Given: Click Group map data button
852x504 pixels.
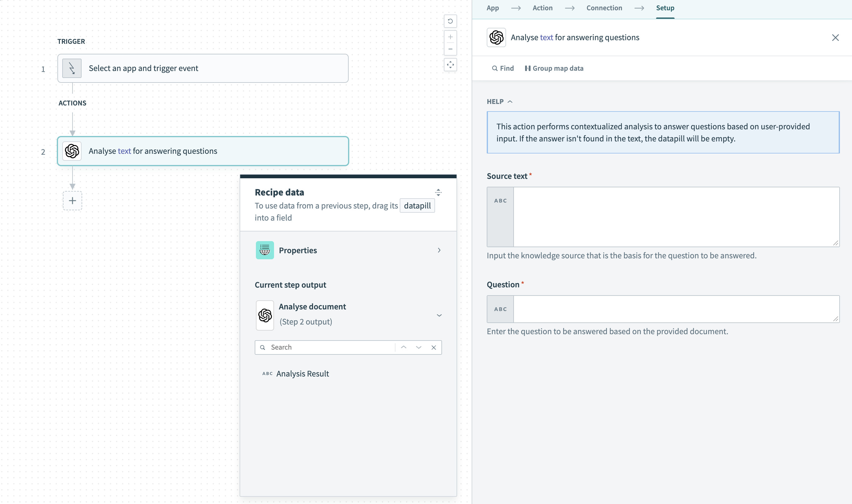Looking at the screenshot, I should (554, 68).
